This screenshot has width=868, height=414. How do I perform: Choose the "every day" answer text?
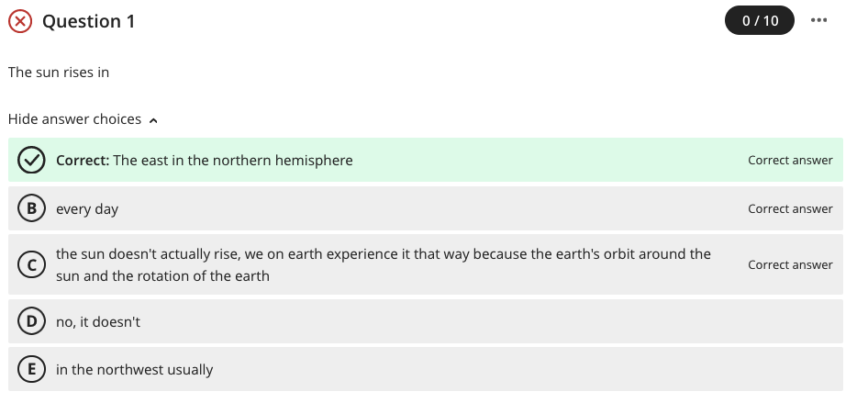pyautogui.click(x=87, y=209)
